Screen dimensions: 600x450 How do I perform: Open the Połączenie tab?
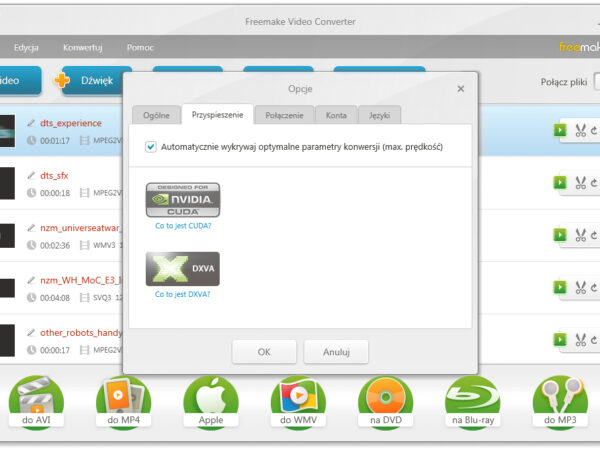pos(284,115)
